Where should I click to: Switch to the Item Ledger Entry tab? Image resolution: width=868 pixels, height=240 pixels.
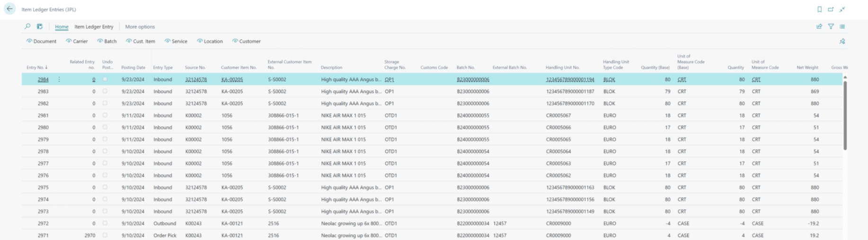[x=94, y=27]
